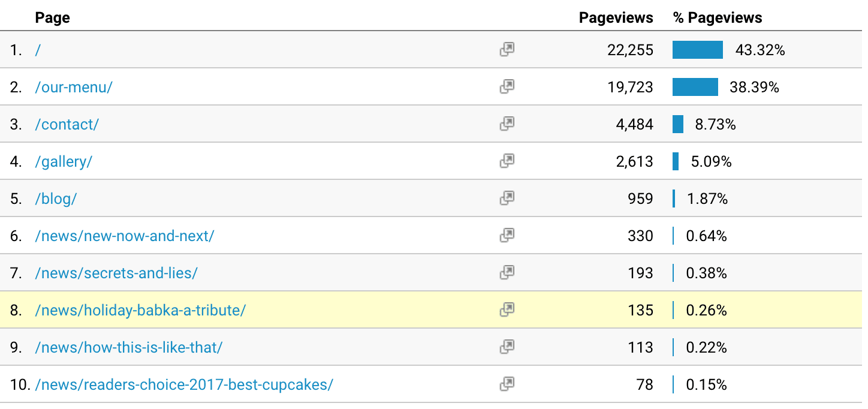Viewport: 868px width, 409px height.
Task: Select the highlighted /news/holiday-babka-a-tribute/ row
Action: coord(141,310)
